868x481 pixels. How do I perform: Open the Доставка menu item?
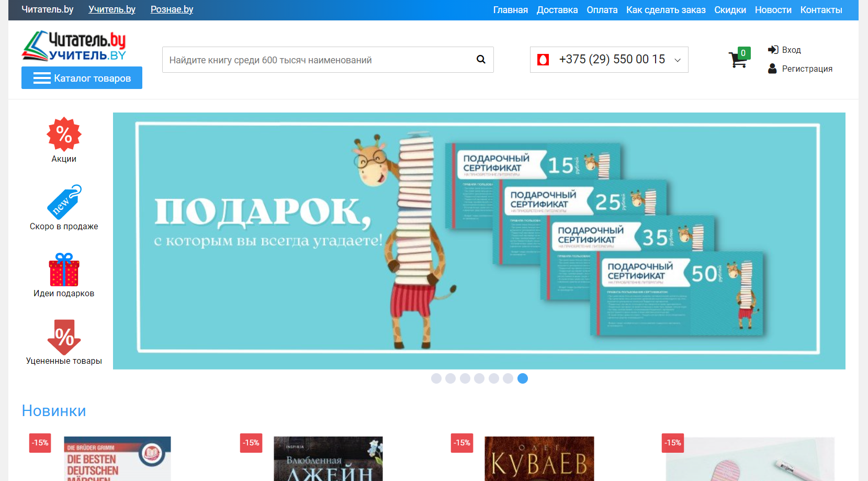click(557, 10)
